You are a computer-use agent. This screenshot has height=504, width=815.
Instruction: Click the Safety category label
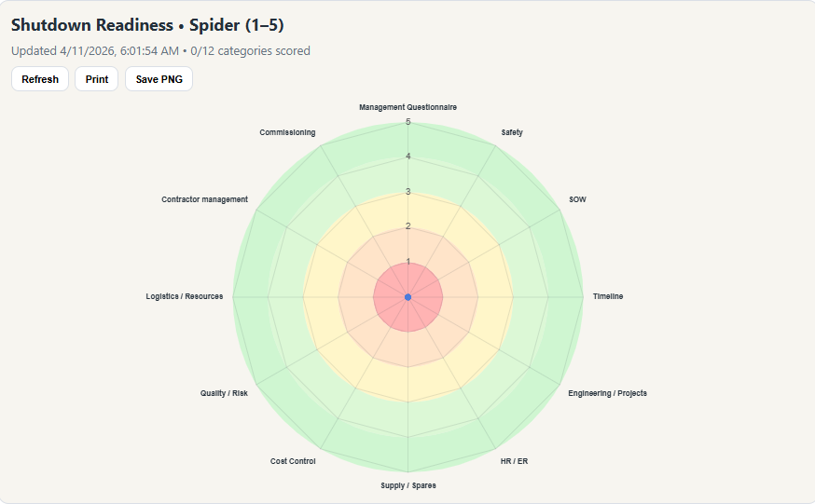[x=512, y=132]
